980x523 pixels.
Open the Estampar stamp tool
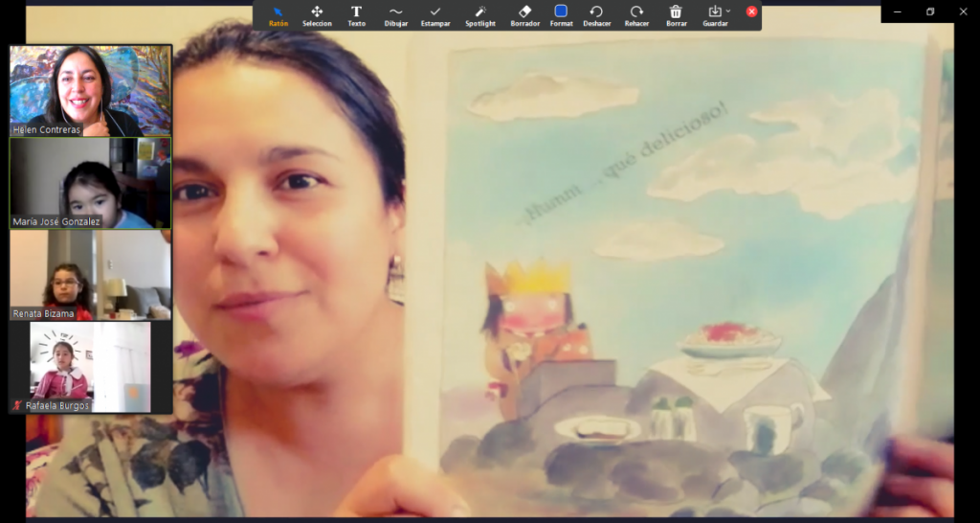pyautogui.click(x=435, y=15)
